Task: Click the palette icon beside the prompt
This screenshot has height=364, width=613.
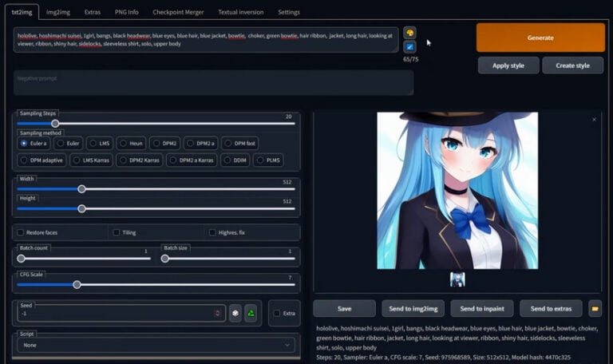Action: tap(409, 33)
